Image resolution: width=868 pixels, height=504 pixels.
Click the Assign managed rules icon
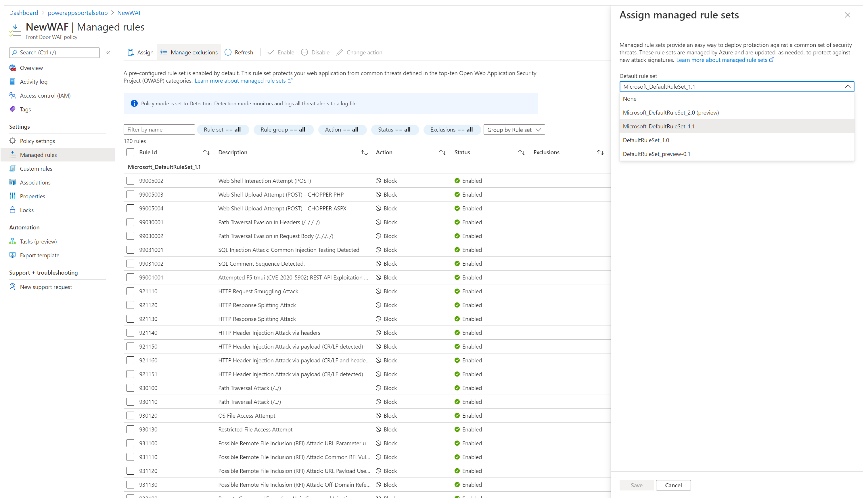[x=131, y=52]
